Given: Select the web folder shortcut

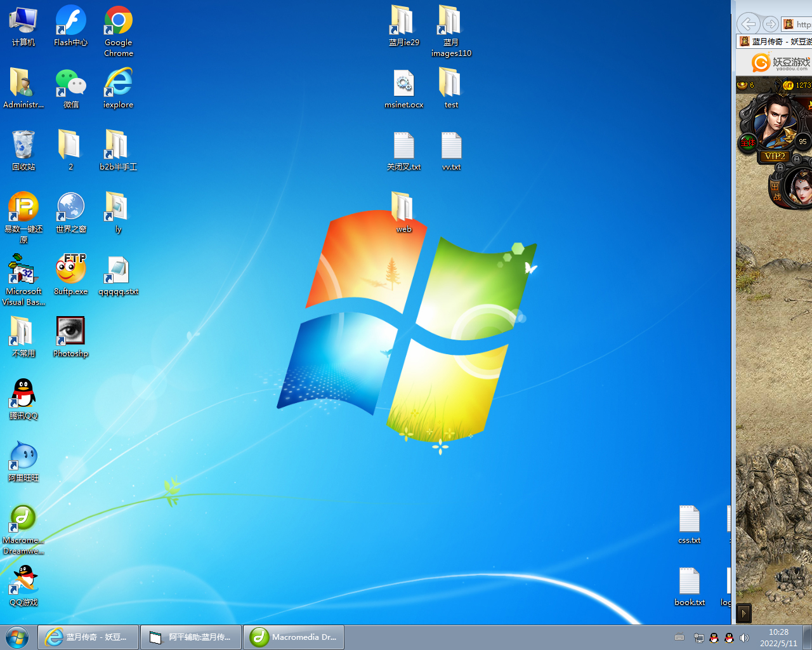Looking at the screenshot, I should pos(404,213).
